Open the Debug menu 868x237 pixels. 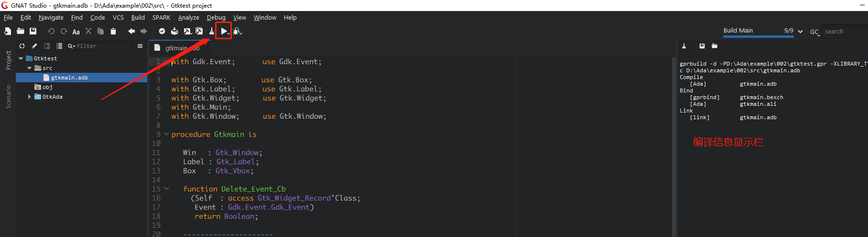tap(216, 17)
